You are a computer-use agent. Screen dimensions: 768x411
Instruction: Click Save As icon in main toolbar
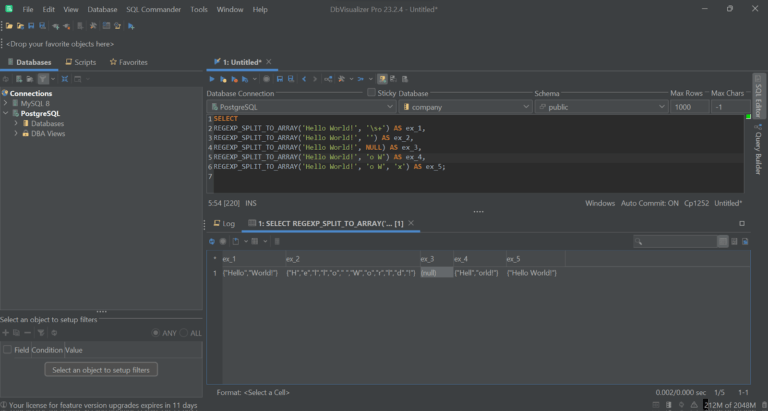(43, 26)
